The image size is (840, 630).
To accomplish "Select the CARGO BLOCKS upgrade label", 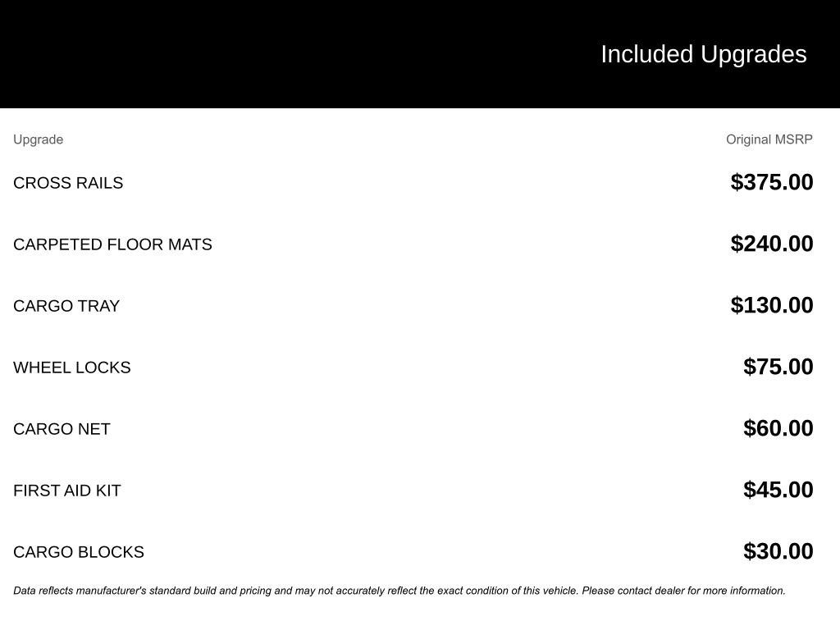I will click(x=79, y=552).
